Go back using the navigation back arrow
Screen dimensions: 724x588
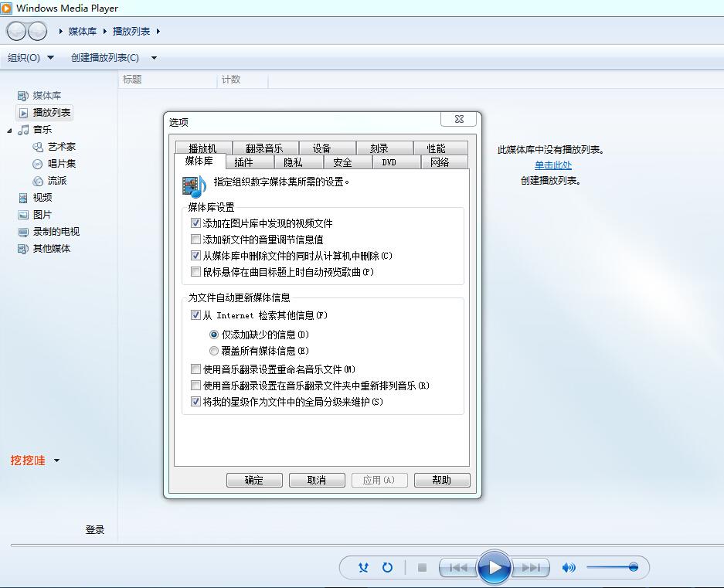(16, 31)
